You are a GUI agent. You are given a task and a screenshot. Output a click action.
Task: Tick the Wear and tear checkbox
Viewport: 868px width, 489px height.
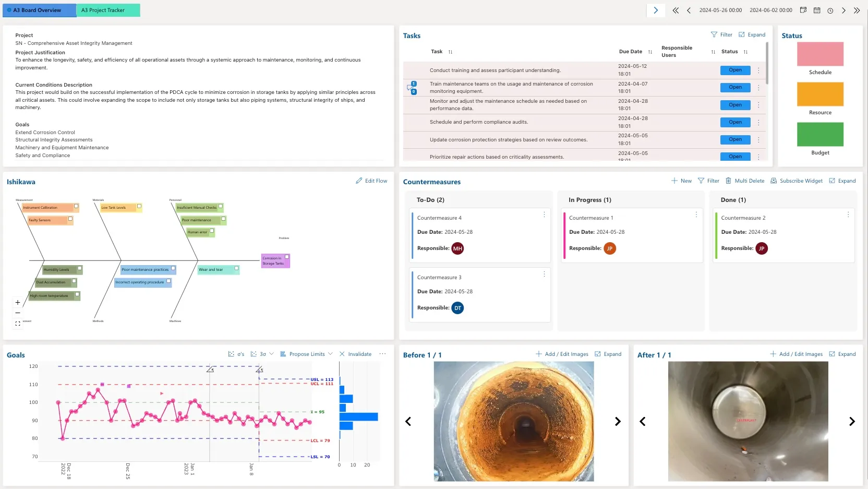pyautogui.click(x=236, y=268)
